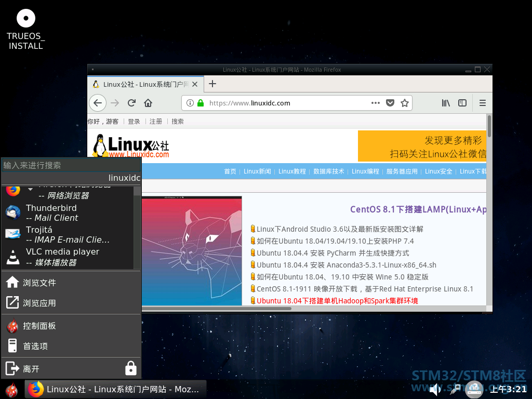Open CentOS 8.1下搭建LAMP headline
The height and width of the screenshot is (399, 532).
click(418, 209)
